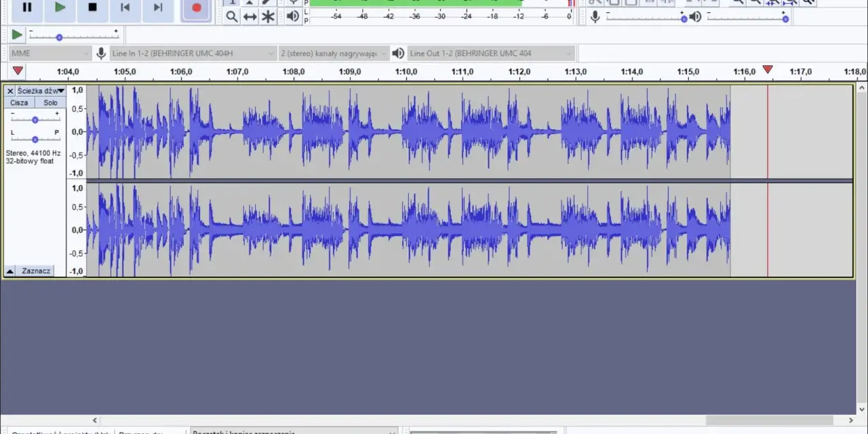Click the upper channel vertical scale 0,0

77,132
